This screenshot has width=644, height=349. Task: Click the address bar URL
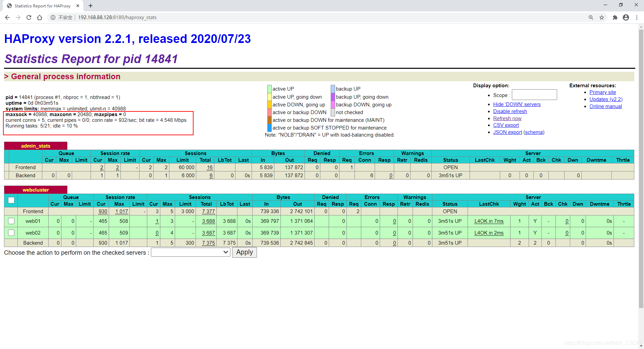point(117,17)
